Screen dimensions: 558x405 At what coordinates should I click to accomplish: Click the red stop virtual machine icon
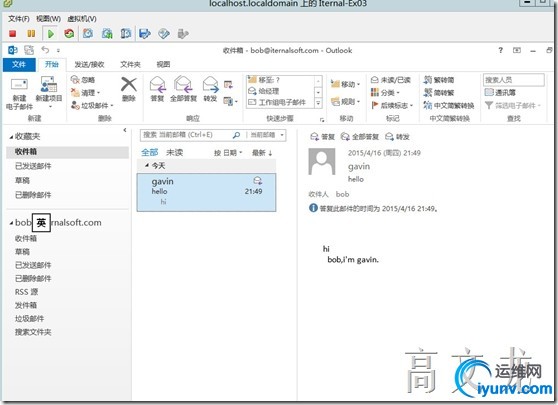click(13, 34)
